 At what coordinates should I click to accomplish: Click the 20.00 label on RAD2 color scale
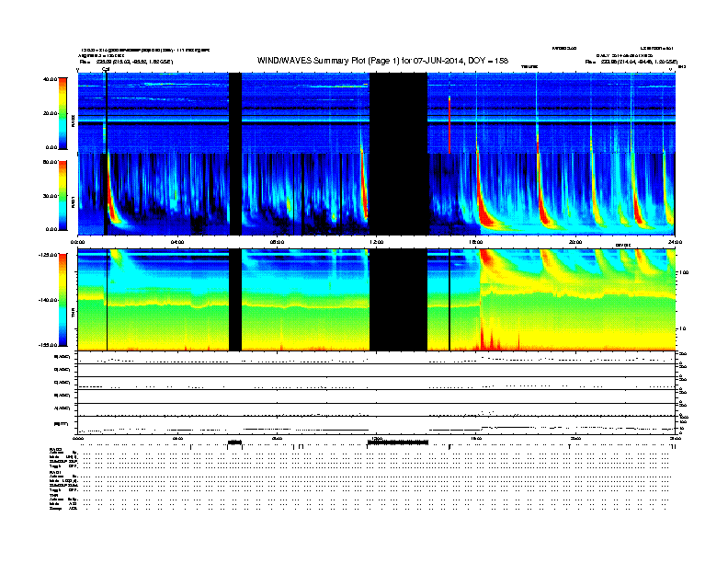point(50,113)
